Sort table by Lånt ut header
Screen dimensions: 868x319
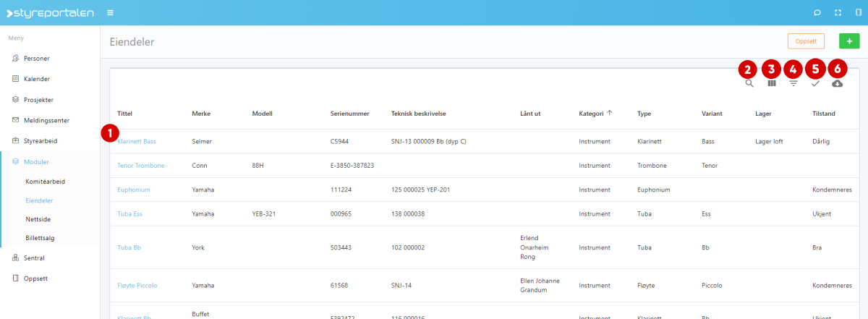(x=531, y=114)
